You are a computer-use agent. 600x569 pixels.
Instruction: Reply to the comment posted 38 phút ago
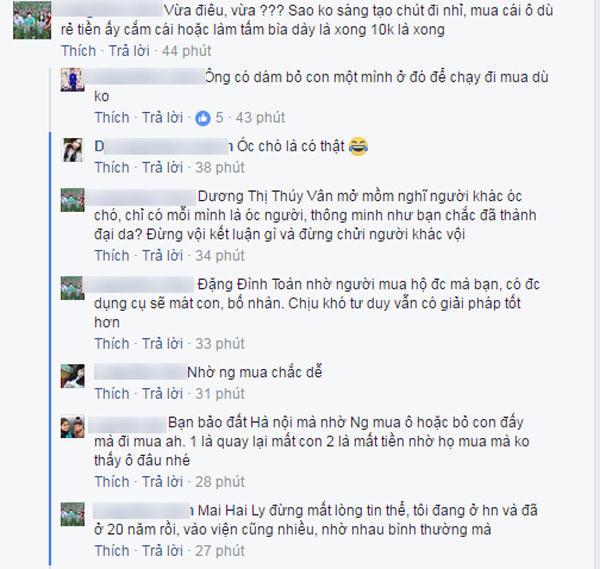click(x=162, y=168)
